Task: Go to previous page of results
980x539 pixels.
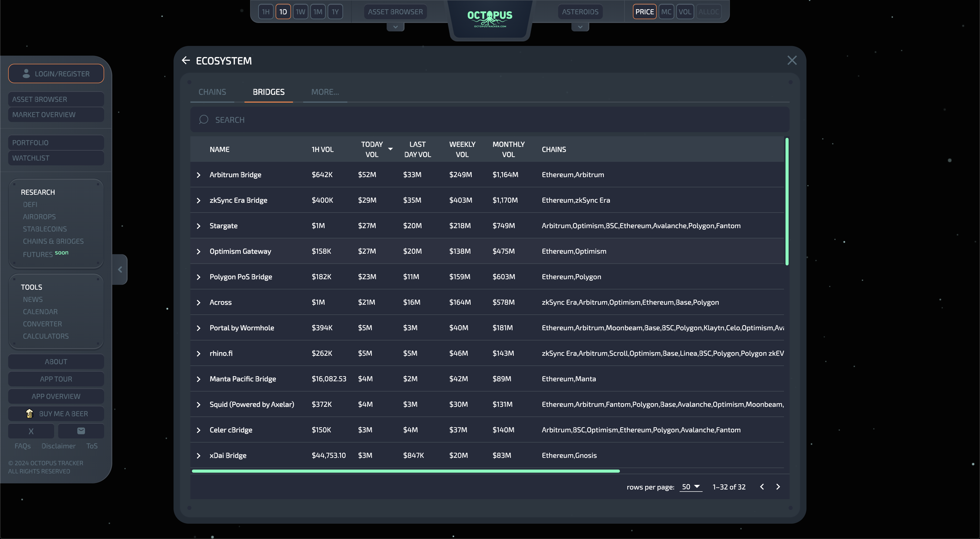Action: pos(762,486)
